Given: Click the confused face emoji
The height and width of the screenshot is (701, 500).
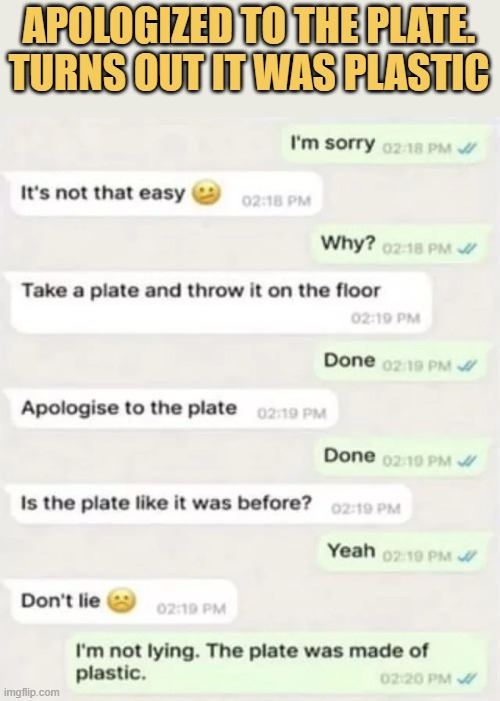Looking at the screenshot, I should point(206,194).
